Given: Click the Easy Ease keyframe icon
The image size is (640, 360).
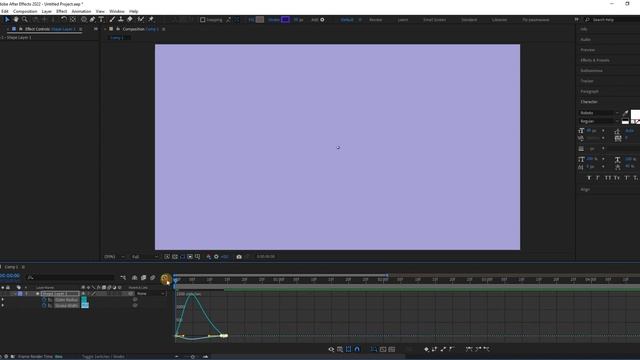Looking at the screenshot, I should point(469,349).
